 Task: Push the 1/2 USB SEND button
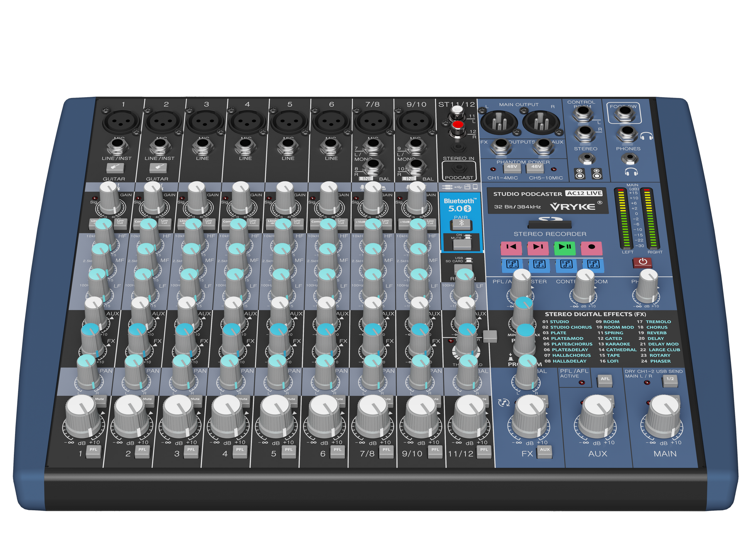[670, 381]
